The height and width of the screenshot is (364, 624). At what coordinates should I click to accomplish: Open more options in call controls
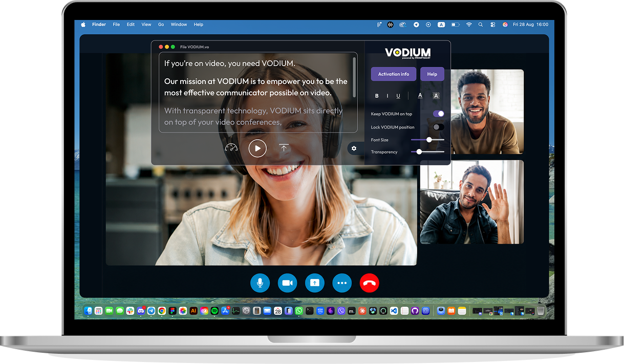click(x=342, y=283)
